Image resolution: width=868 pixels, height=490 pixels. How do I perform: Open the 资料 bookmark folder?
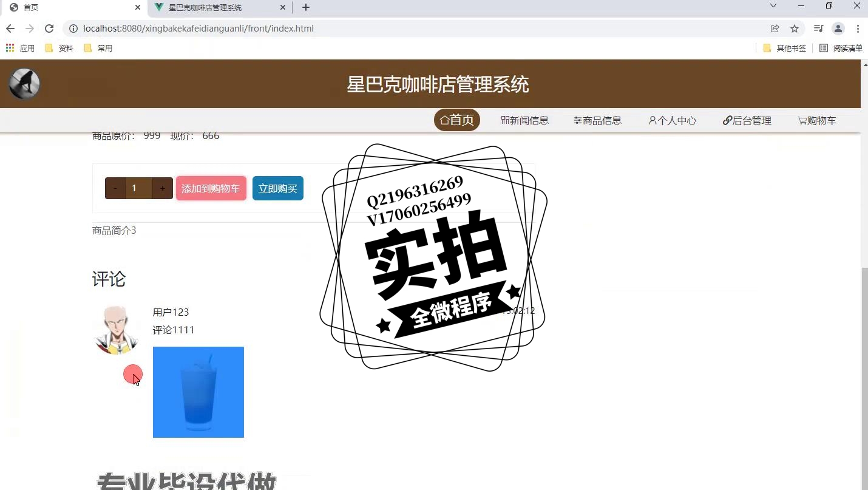tap(59, 48)
